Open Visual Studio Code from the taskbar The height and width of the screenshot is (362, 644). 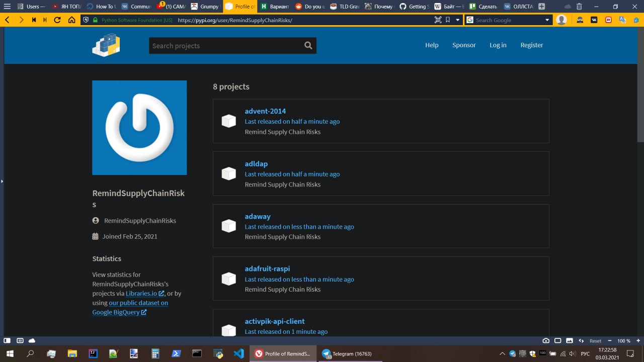(x=239, y=353)
